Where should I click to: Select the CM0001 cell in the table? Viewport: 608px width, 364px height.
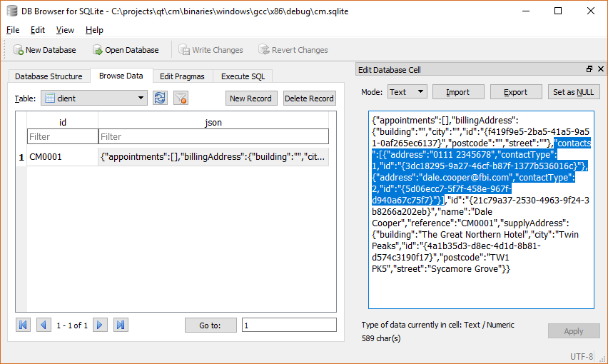62,157
